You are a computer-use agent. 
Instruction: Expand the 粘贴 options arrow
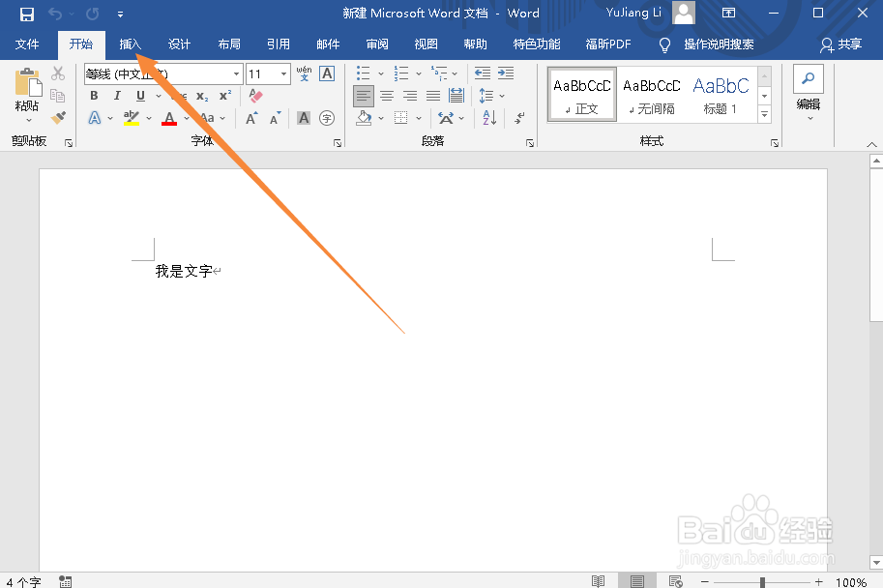[29, 120]
